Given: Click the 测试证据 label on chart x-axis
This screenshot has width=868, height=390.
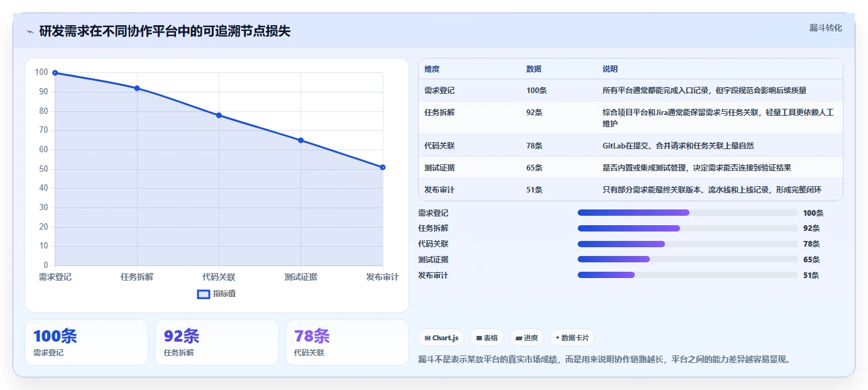Looking at the screenshot, I should click(x=300, y=277).
